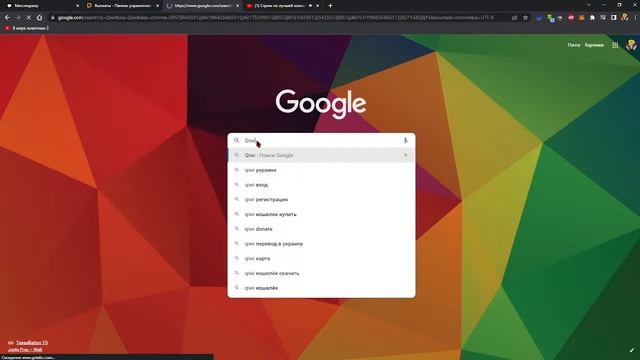The width and height of the screenshot is (640, 360).
Task: Select 'Qiwi - Поиск Google' top suggestion
Action: tap(322, 155)
